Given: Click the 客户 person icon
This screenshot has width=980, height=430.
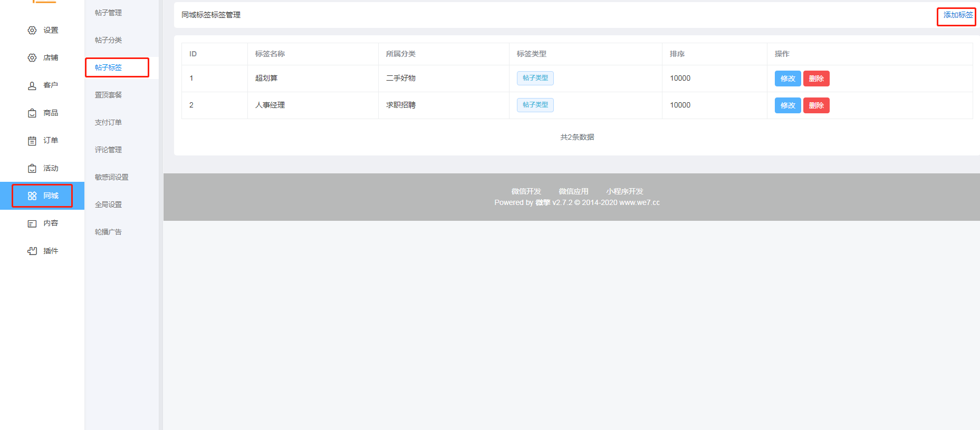Looking at the screenshot, I should tap(32, 85).
